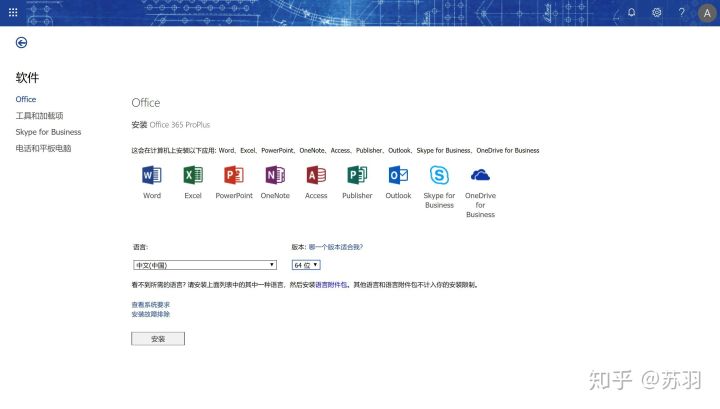Select 电话和平板电脑 in the sidebar
Screen dimensions: 720x409
(x=43, y=148)
